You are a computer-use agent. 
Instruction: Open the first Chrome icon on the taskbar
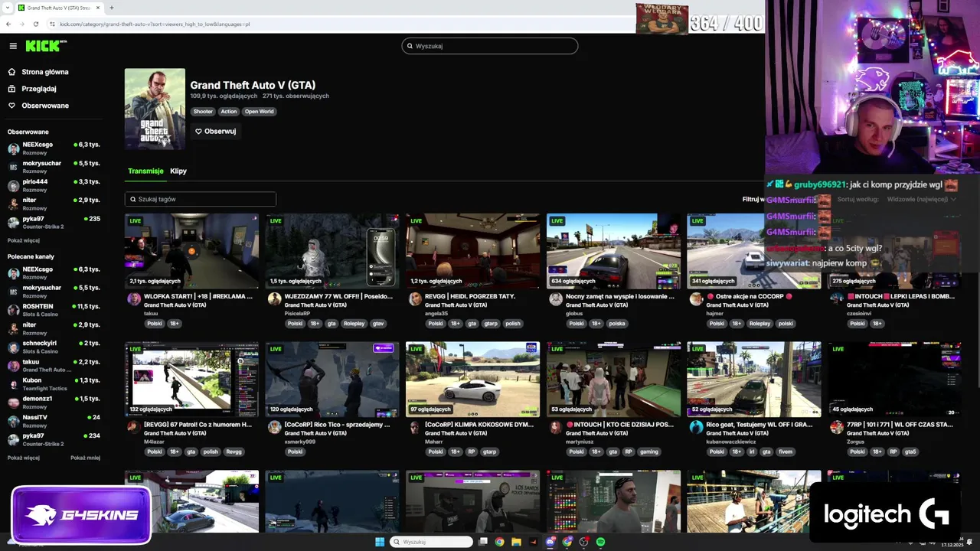[x=499, y=542]
